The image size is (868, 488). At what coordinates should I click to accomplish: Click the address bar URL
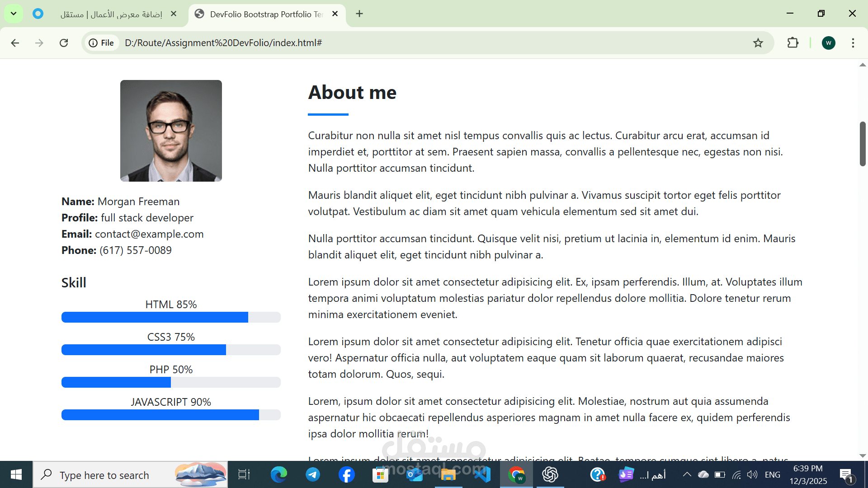[223, 43]
